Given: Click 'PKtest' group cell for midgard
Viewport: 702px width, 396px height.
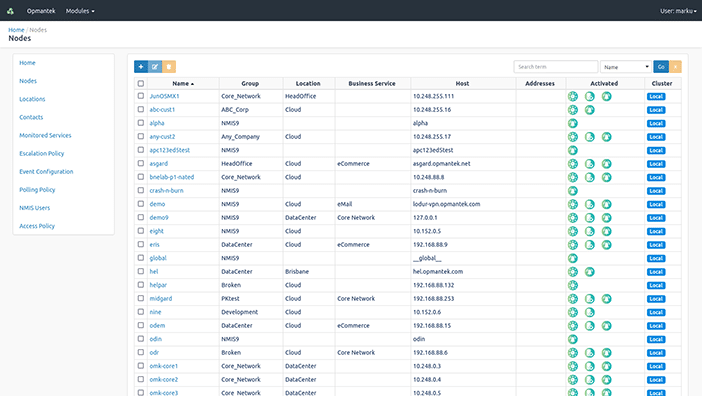Looking at the screenshot, I should click(x=230, y=298).
